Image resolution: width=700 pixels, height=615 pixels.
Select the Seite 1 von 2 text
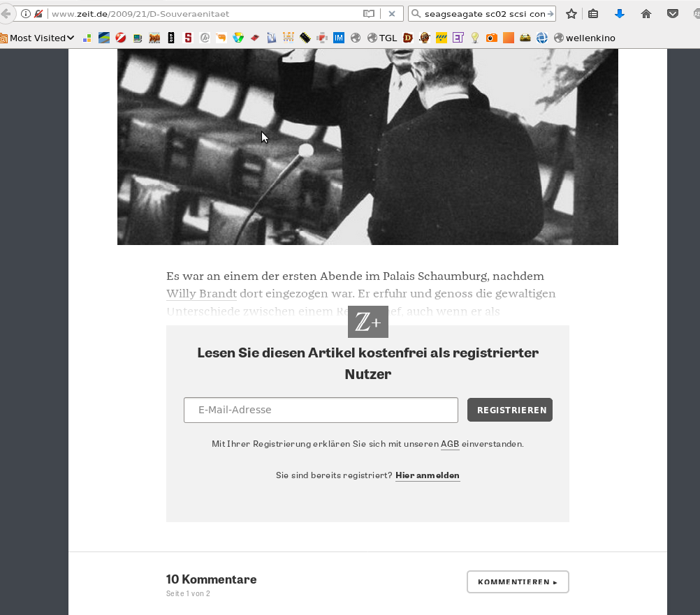(188, 593)
